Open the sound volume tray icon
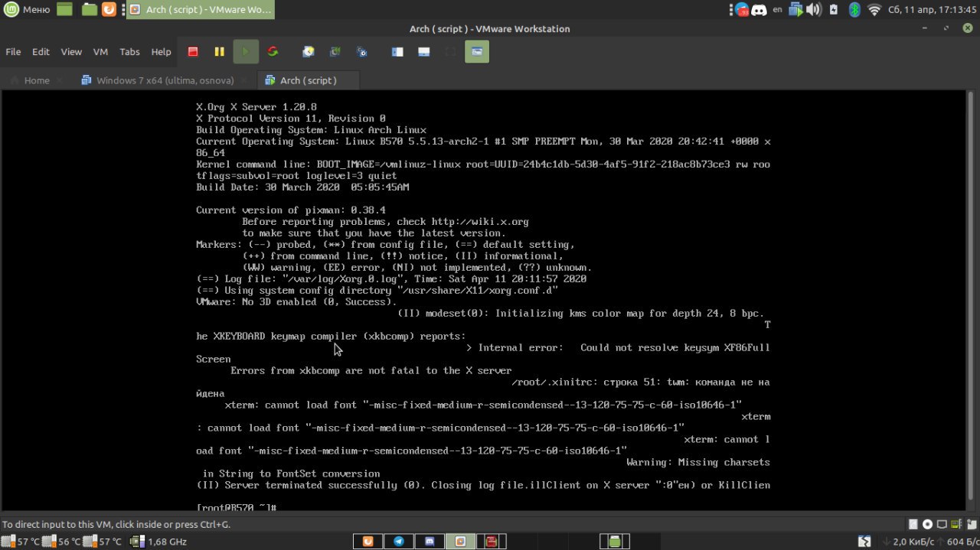 (814, 10)
